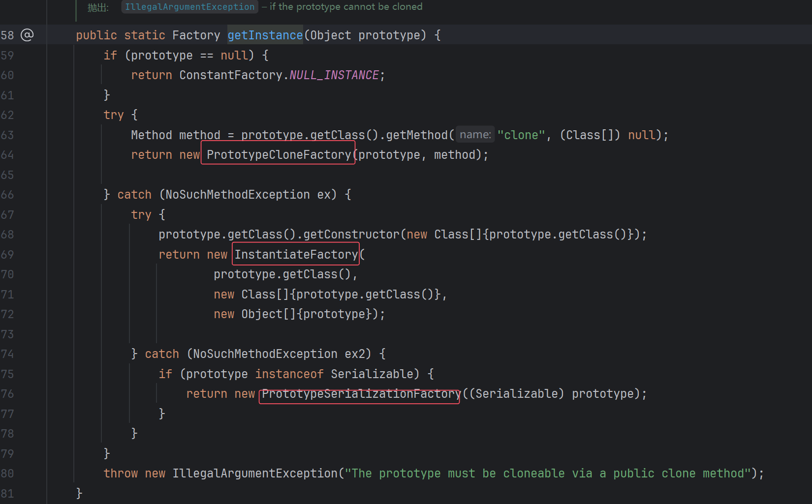Click line number 63 in the gutter
Image resolution: width=812 pixels, height=504 pixels.
click(x=7, y=135)
